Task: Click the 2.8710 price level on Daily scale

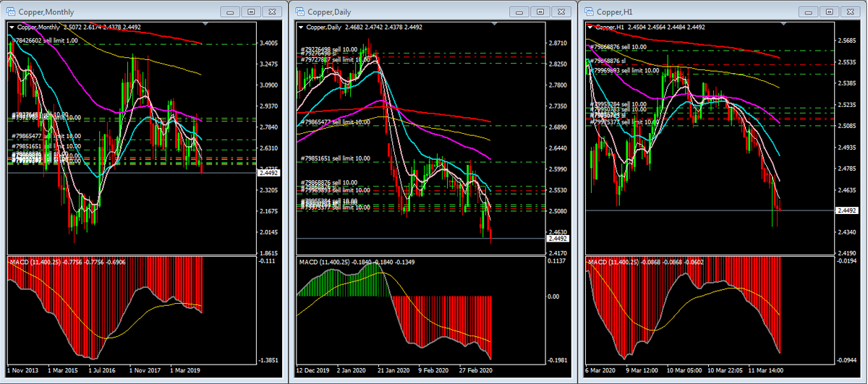Action: coord(558,43)
